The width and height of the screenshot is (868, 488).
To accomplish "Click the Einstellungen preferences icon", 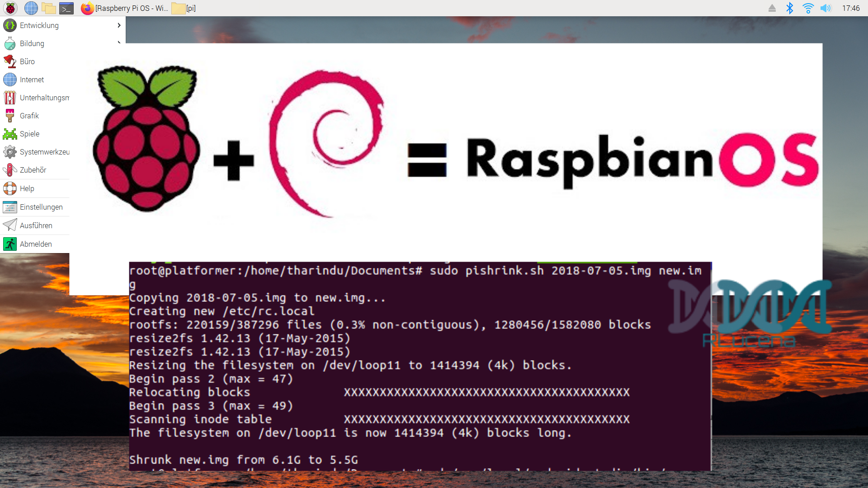I will [10, 207].
